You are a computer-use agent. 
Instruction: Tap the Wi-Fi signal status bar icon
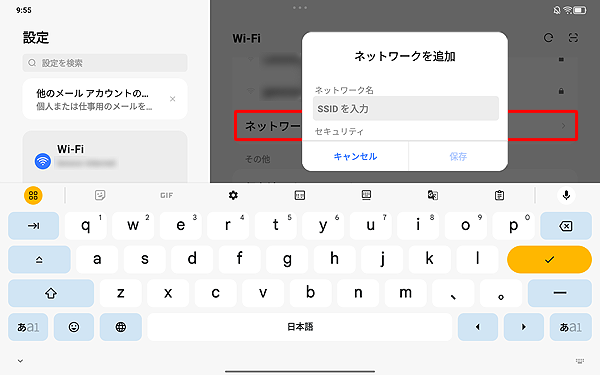coord(567,10)
